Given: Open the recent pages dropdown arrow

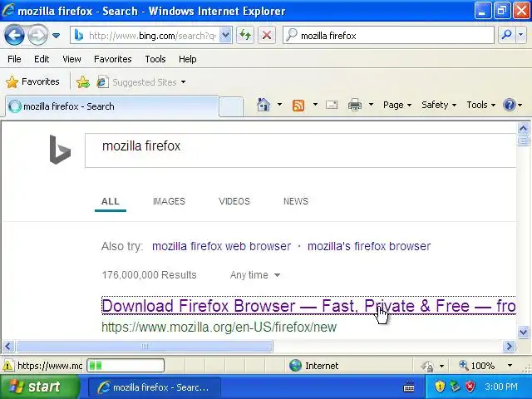Looking at the screenshot, I should pos(57,35).
